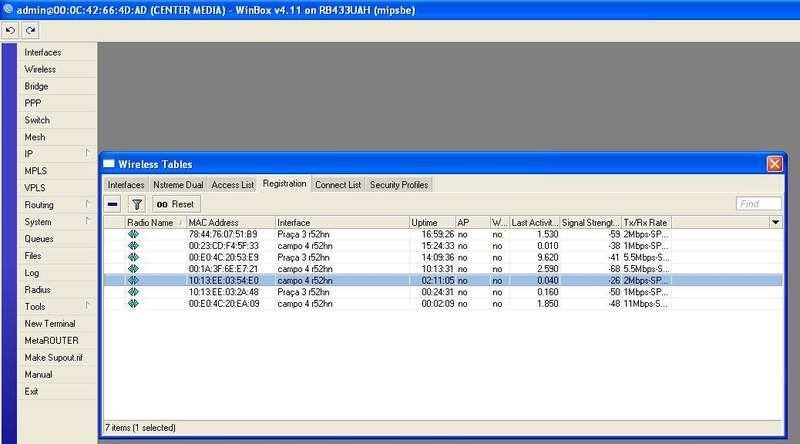Close the Wireless Tables window
This screenshot has height=444, width=800.
coord(774,164)
